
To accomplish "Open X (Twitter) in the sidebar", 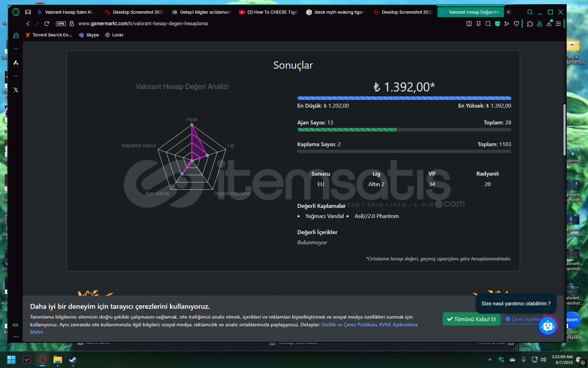I will point(16,90).
